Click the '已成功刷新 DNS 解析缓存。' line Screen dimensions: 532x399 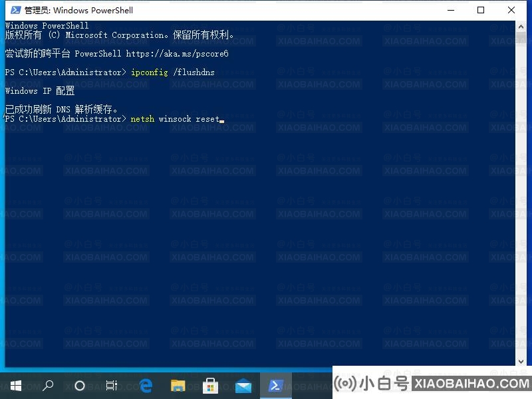(x=61, y=109)
